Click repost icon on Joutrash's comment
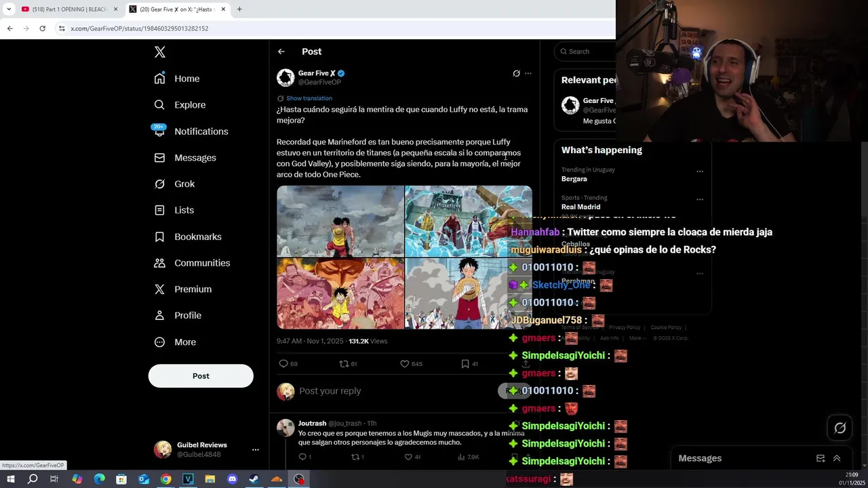Viewport: 868px width, 488px height. coord(355,457)
